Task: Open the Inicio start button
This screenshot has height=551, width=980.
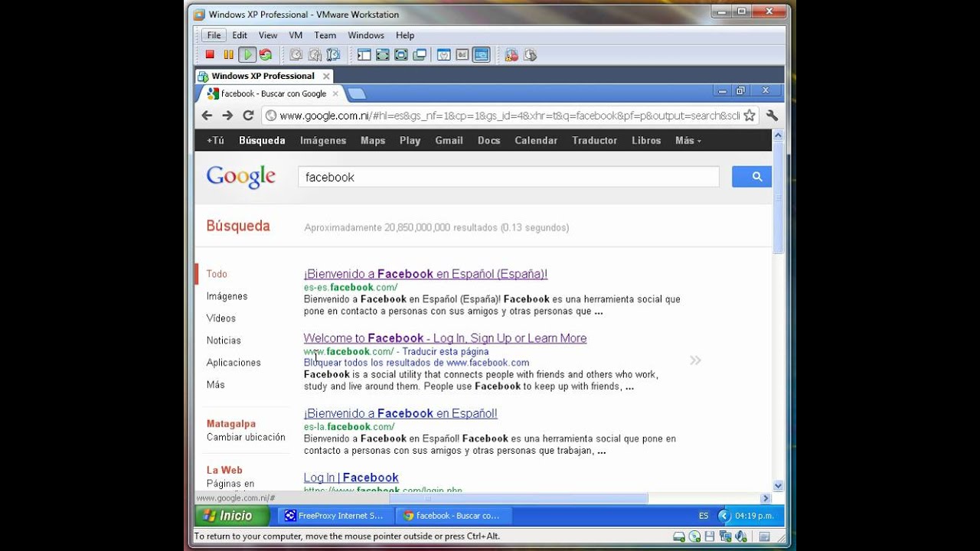Action: [232, 516]
